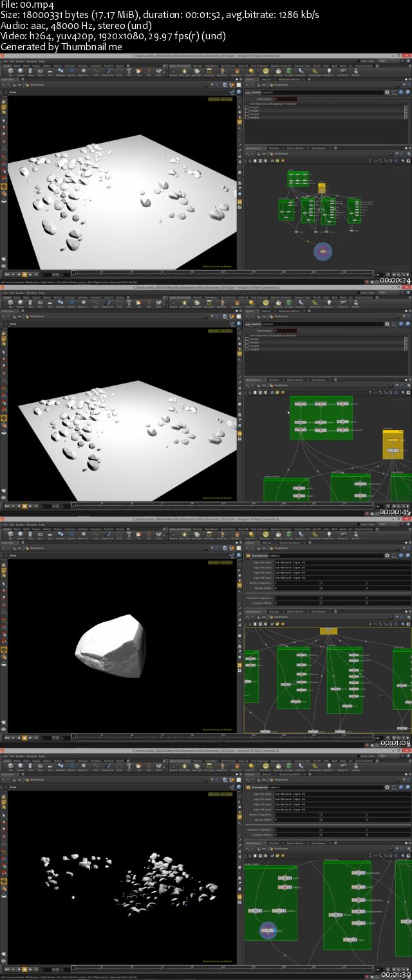The height and width of the screenshot is (980, 412).
Task: Enable Auto Takes checkbox in 00:00:24 frame
Action: pos(359,60)
